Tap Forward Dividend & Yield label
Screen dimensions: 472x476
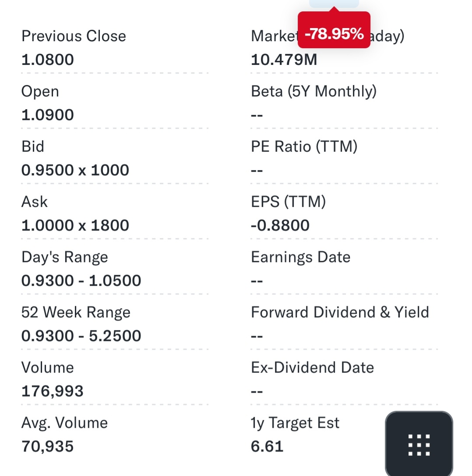(340, 312)
